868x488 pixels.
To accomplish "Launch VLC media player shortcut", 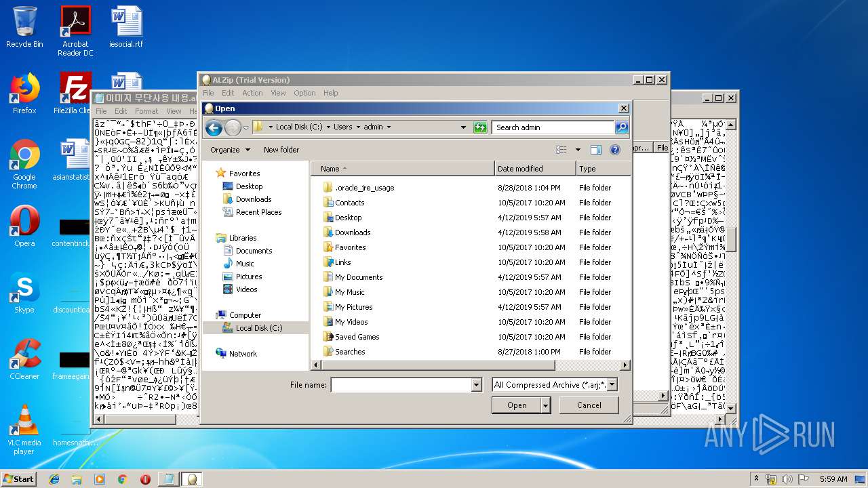I will (x=24, y=430).
